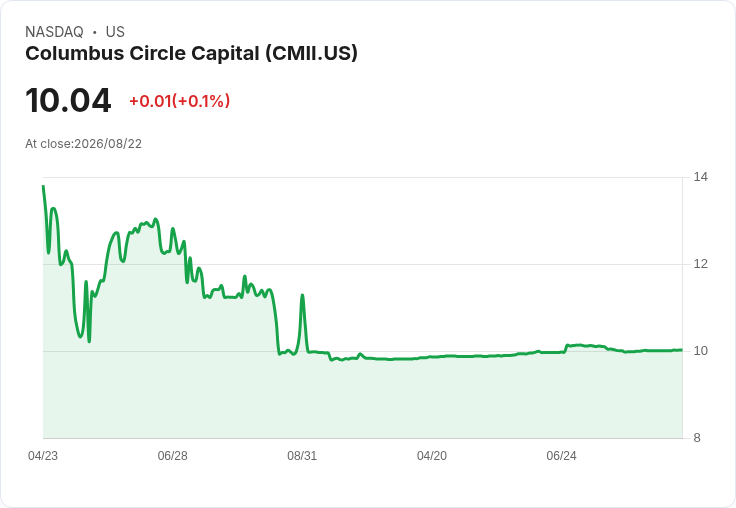
Task: Click the 06/28 x-axis date label
Action: (x=172, y=456)
